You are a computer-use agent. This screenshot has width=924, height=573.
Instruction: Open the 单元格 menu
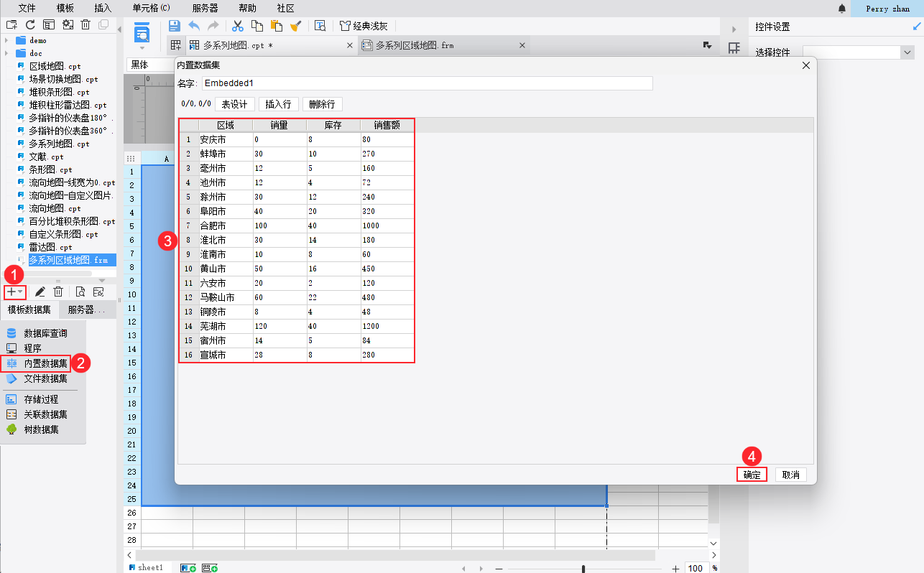click(x=152, y=8)
